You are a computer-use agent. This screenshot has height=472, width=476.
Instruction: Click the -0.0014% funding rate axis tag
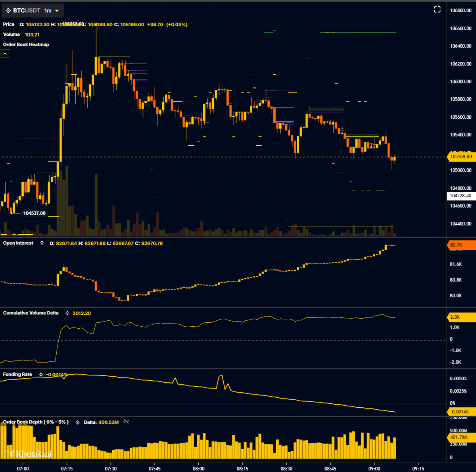(461, 412)
